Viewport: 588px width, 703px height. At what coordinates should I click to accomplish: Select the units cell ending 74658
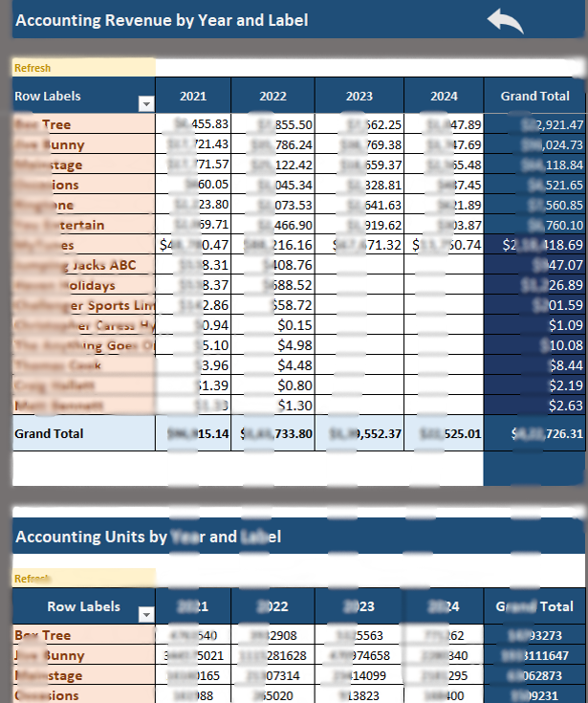[359, 655]
